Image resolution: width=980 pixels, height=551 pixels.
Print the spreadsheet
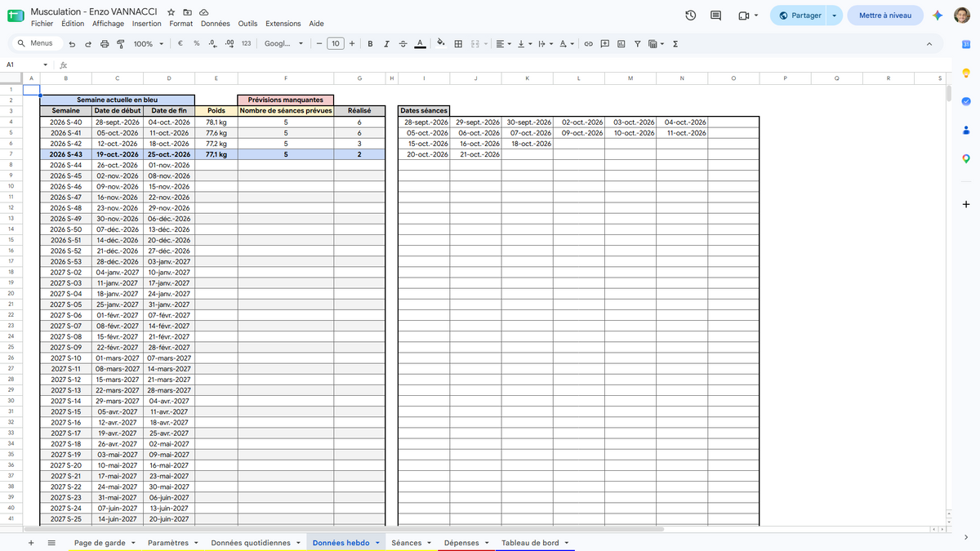[x=105, y=44]
